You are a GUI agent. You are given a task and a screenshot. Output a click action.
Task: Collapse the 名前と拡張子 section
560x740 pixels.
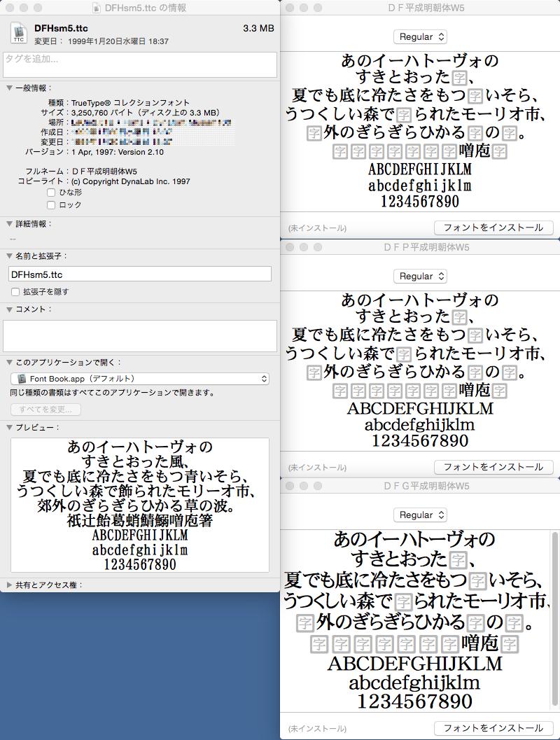tap(9, 256)
